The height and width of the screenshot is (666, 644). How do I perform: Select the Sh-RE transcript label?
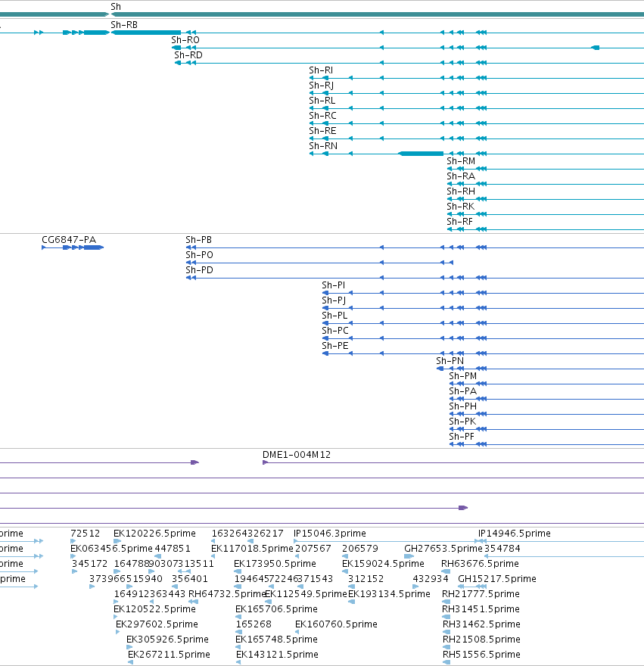coord(322,131)
